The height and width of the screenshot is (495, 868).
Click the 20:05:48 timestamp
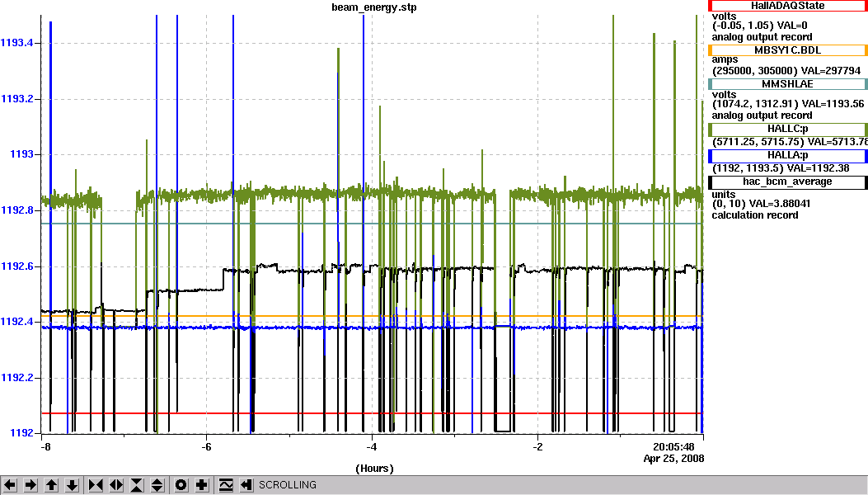[673, 447]
